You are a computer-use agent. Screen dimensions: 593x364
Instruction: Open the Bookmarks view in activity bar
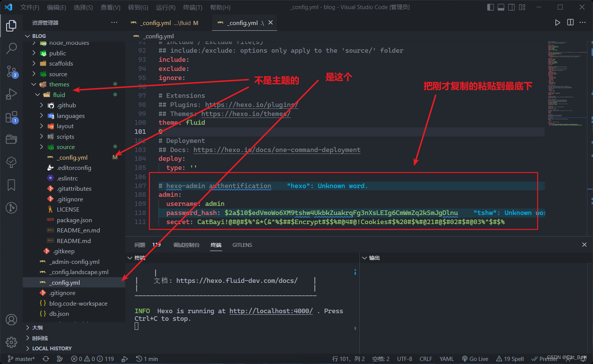11,185
